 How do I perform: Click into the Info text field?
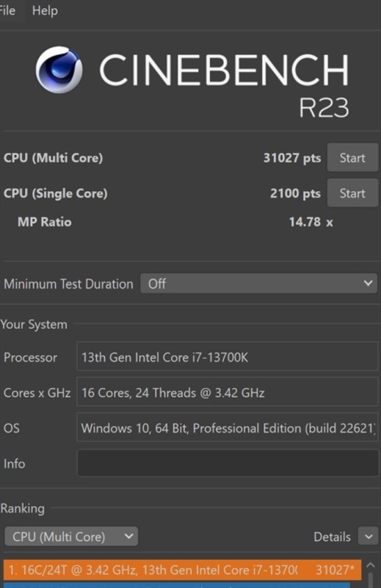click(x=228, y=464)
